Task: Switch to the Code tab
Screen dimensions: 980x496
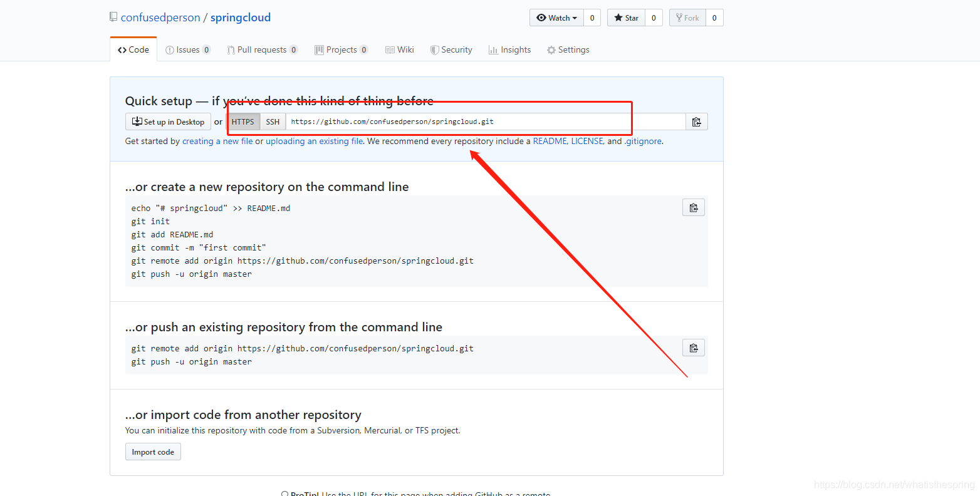Action: (133, 49)
